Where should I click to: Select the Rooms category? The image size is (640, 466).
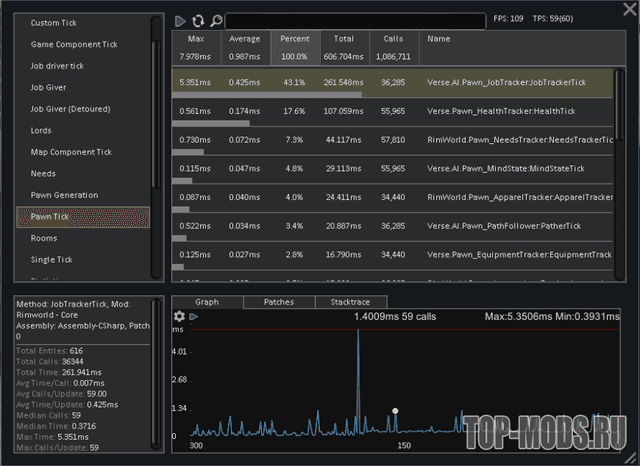83,238
